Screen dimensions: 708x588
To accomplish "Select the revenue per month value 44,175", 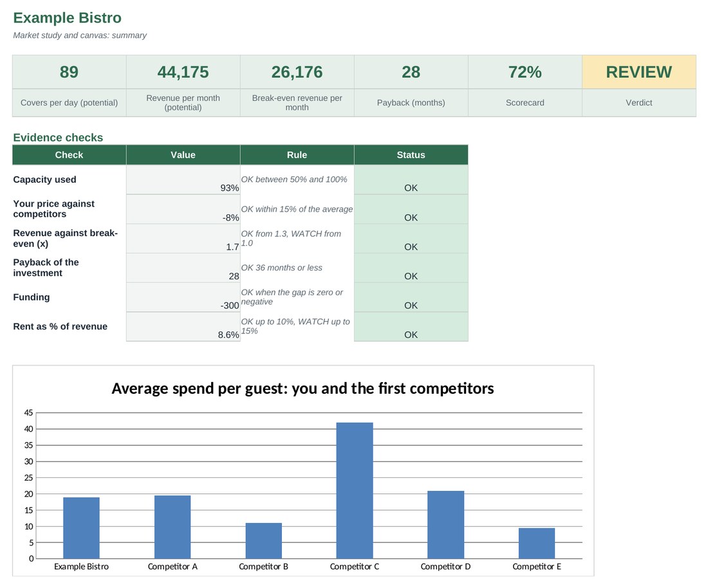I will [183, 72].
